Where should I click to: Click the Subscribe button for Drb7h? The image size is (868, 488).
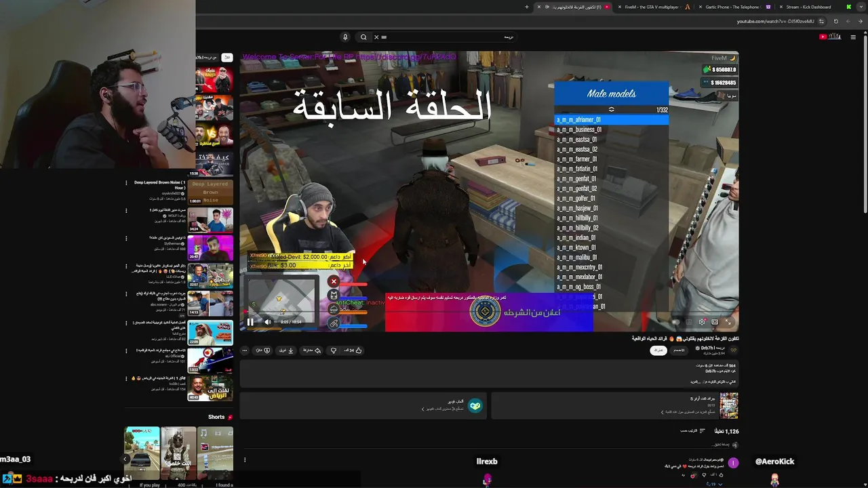[658, 350]
